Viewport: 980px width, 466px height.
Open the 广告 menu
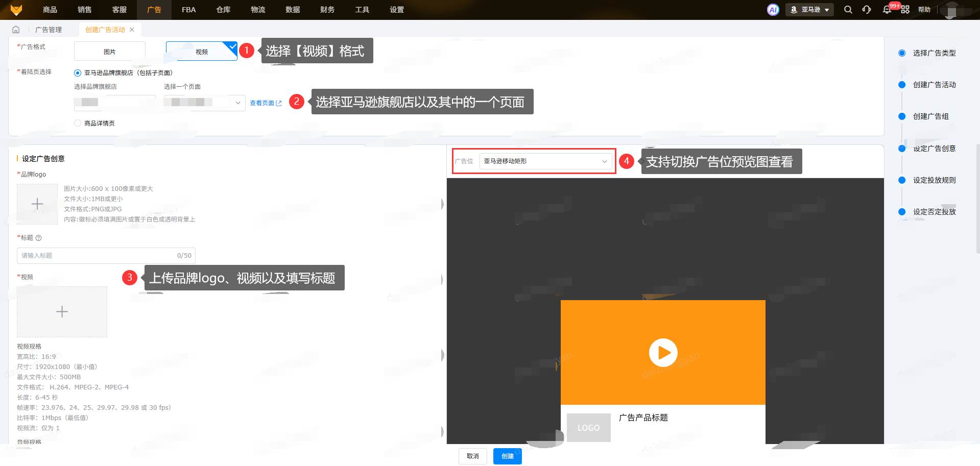[154, 10]
